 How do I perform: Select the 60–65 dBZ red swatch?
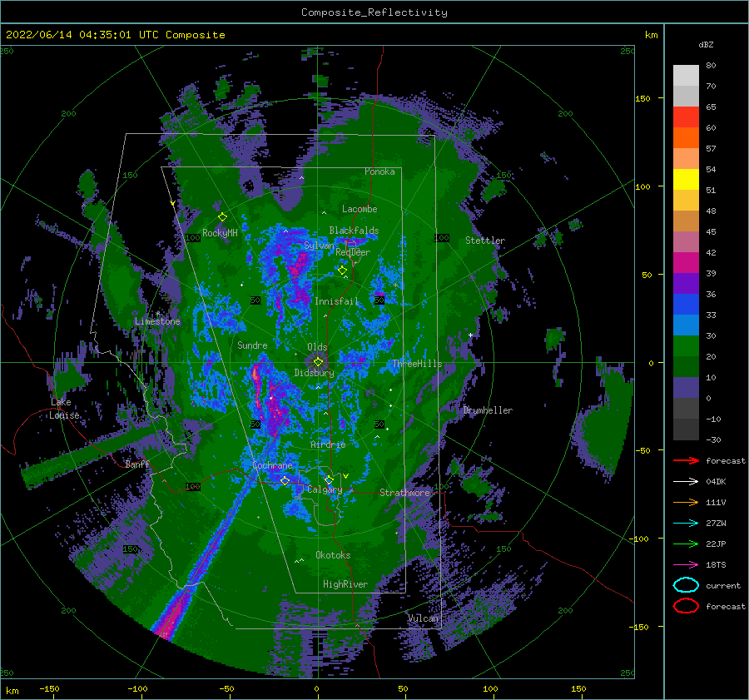(686, 117)
